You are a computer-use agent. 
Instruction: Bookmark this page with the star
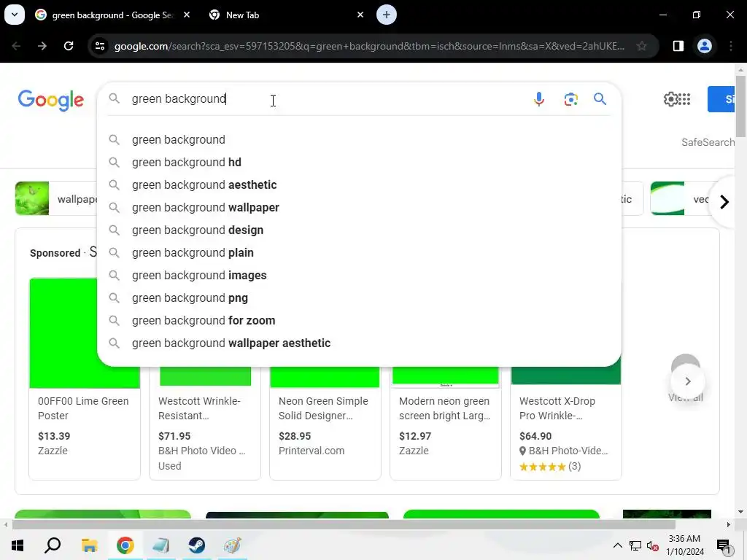pyautogui.click(x=642, y=46)
